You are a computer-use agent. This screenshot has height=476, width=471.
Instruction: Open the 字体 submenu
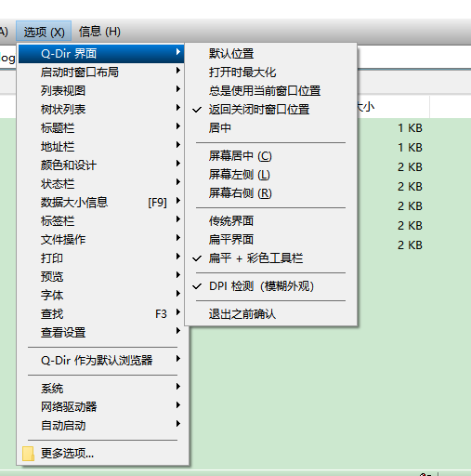coord(101,296)
